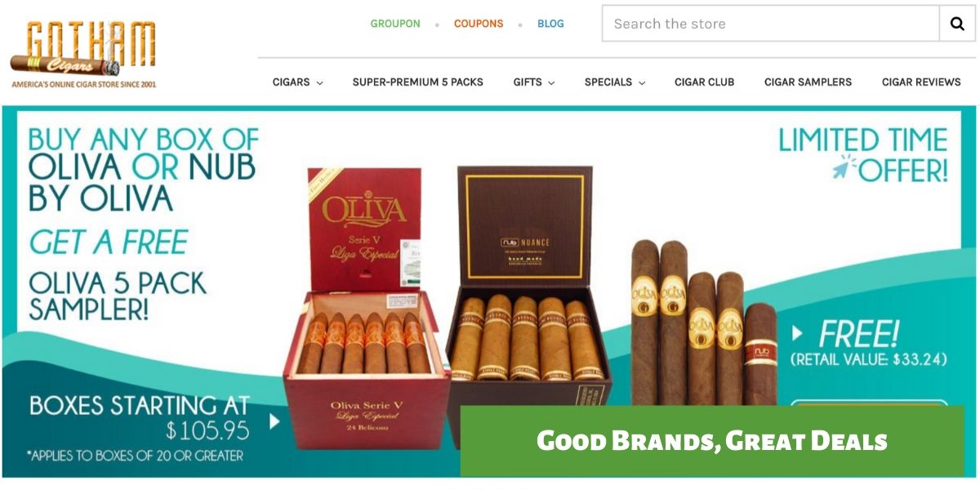This screenshot has width=980, height=490.
Task: Go to Cigar Samplers
Action: tap(808, 82)
